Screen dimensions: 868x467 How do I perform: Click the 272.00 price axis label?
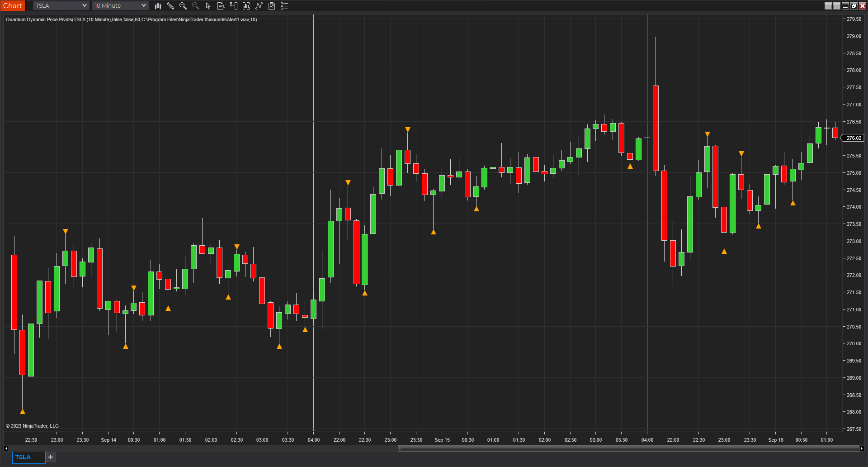tap(854, 275)
